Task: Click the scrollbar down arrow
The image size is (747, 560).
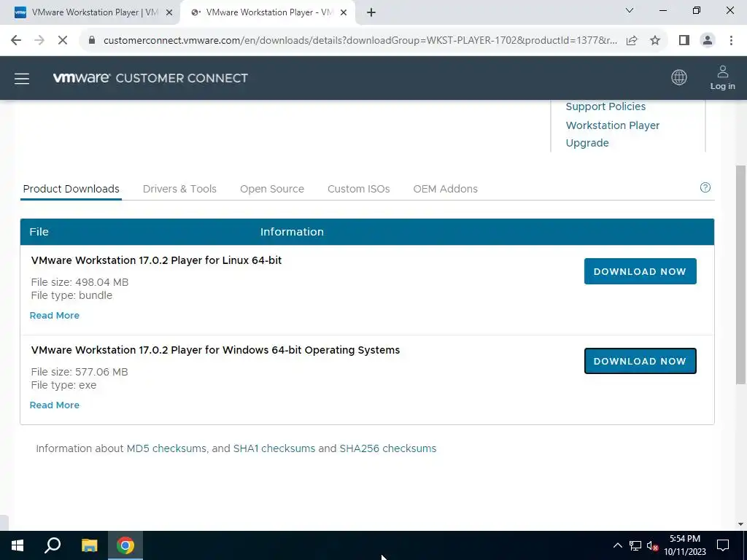Action: (x=740, y=524)
